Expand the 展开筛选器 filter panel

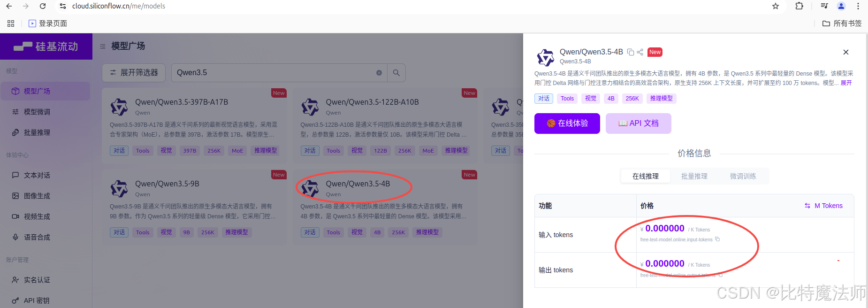134,73
